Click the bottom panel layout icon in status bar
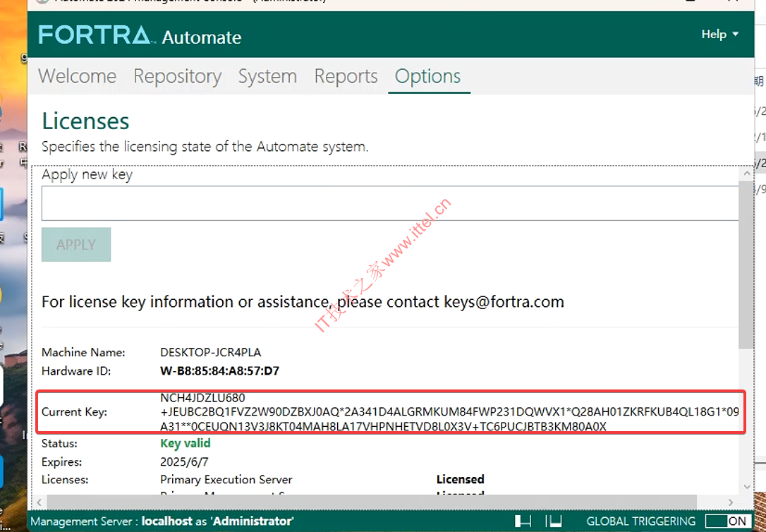Screen dimensions: 766x532 coord(554,521)
